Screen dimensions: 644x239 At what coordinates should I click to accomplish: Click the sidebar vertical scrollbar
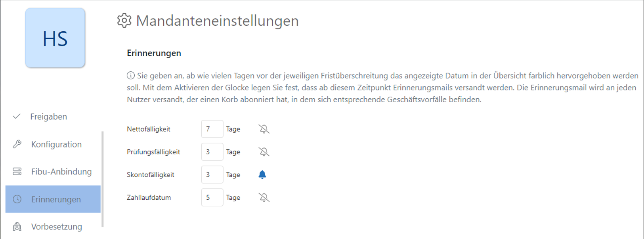[103, 178]
